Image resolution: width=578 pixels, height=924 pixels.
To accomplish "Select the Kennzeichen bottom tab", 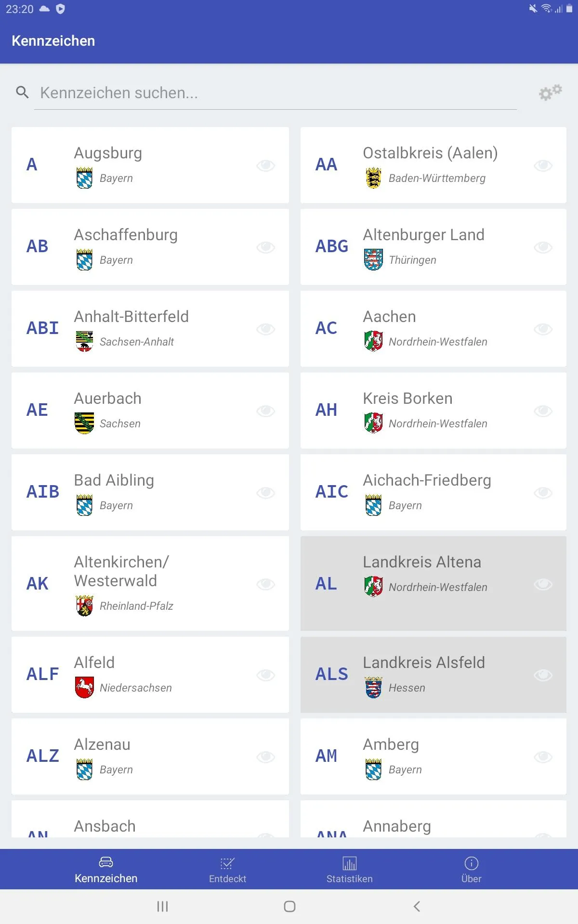I will 106,870.
